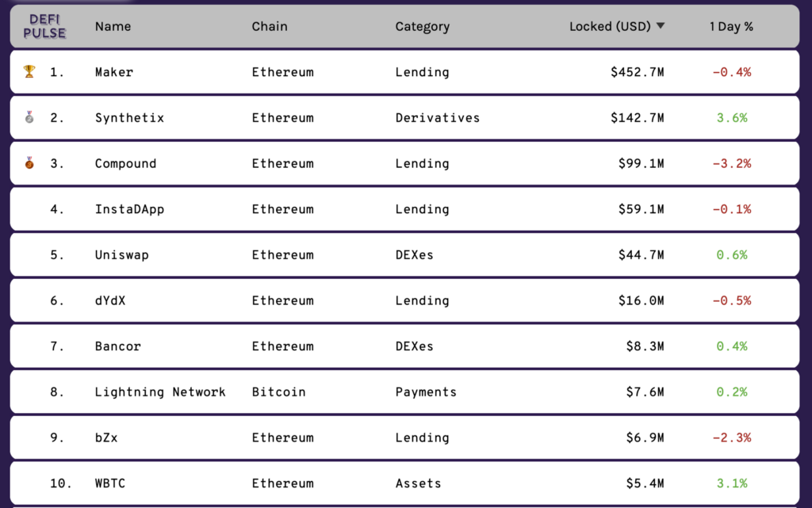Click the silver medal icon beside Synthetix

[x=29, y=117]
